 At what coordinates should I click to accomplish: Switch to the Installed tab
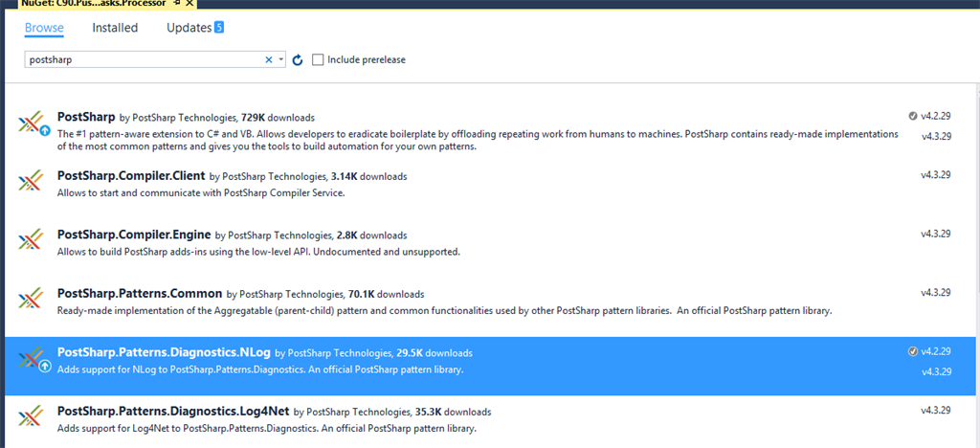click(115, 28)
